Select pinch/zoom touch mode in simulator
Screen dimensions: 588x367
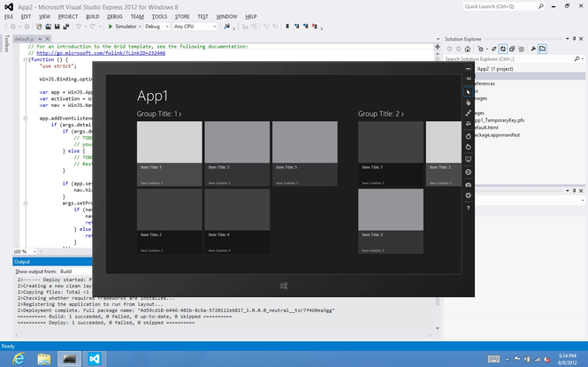pyautogui.click(x=468, y=113)
